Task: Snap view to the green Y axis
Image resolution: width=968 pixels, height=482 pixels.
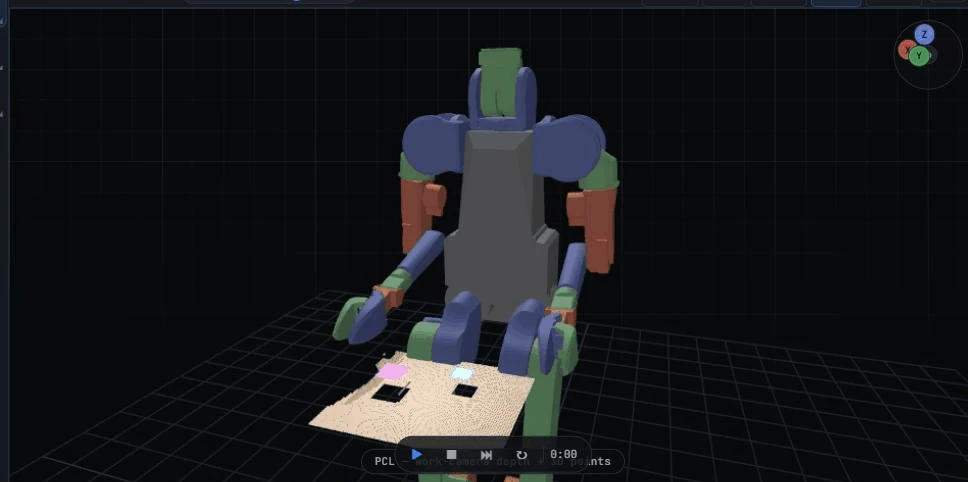Action: tap(919, 56)
